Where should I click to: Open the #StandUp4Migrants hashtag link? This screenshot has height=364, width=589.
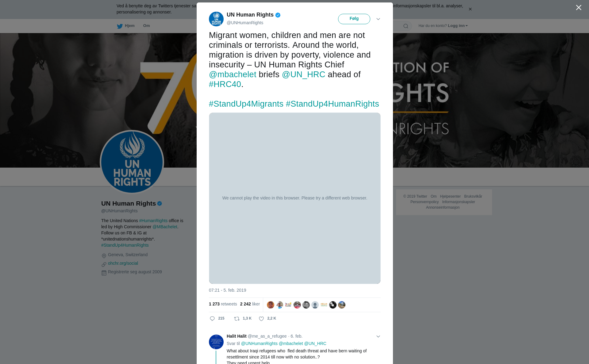246,104
